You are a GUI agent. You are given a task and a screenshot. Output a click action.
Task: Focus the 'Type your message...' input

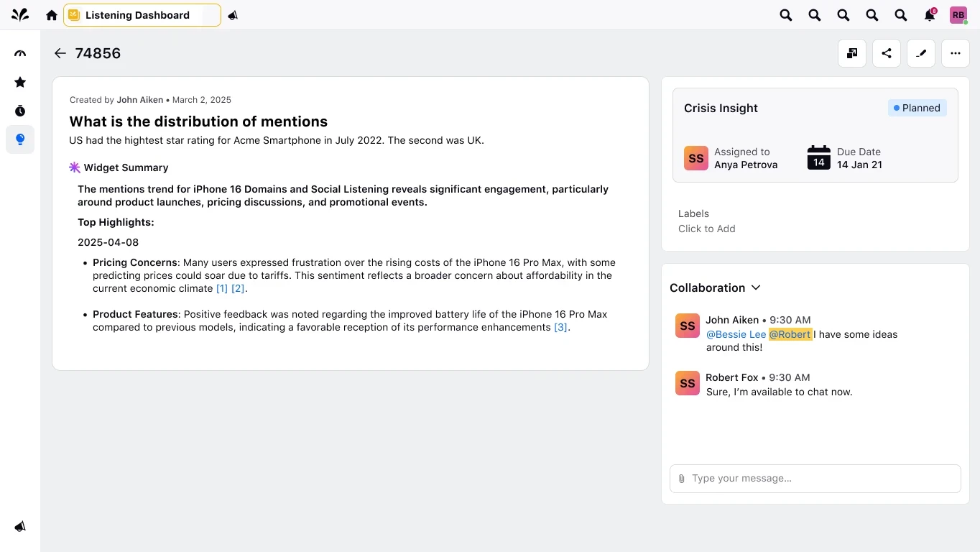click(815, 479)
